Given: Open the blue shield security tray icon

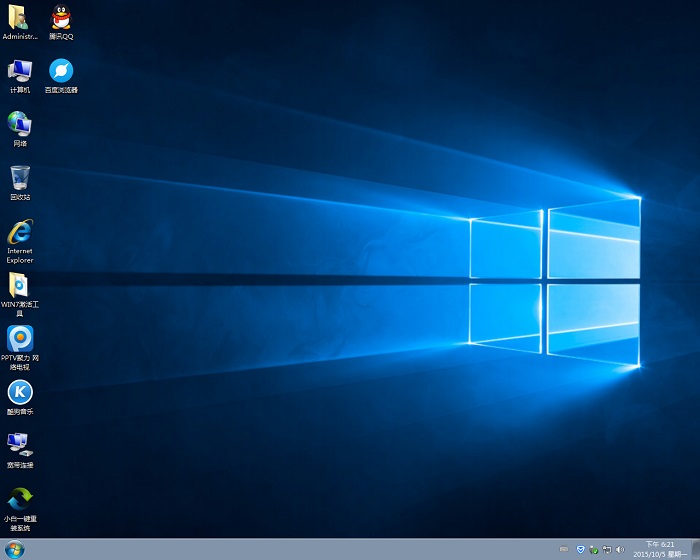Looking at the screenshot, I should [580, 549].
